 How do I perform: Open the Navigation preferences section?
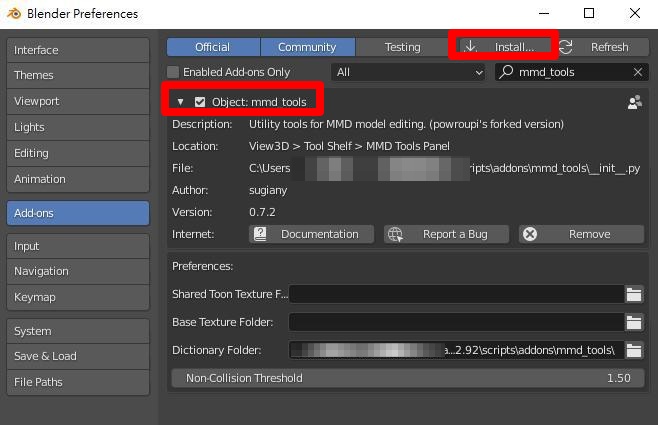point(78,271)
